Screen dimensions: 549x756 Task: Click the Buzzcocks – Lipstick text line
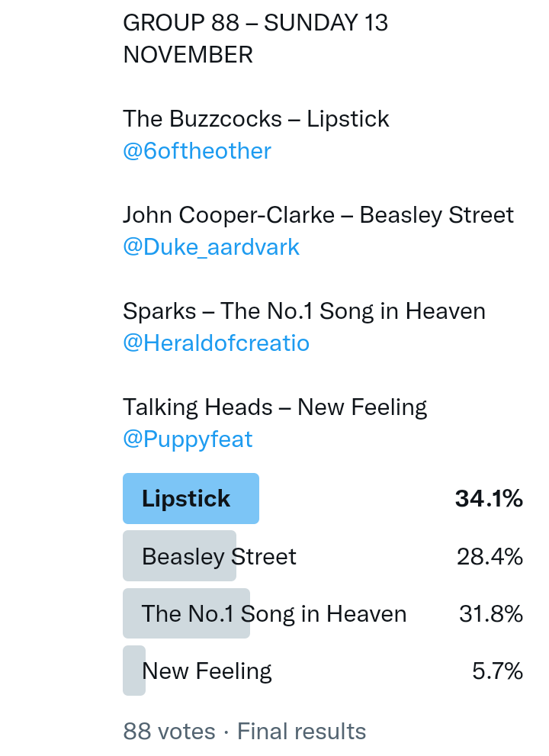tap(256, 119)
